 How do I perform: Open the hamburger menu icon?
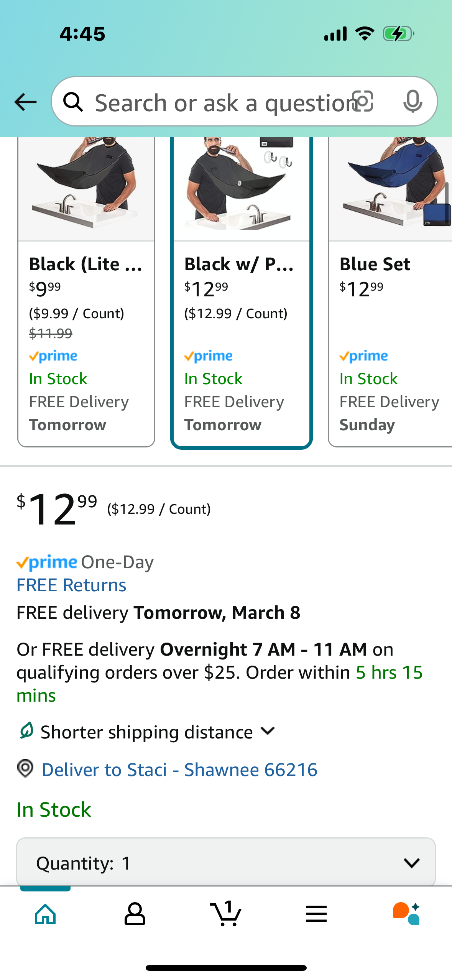316,914
